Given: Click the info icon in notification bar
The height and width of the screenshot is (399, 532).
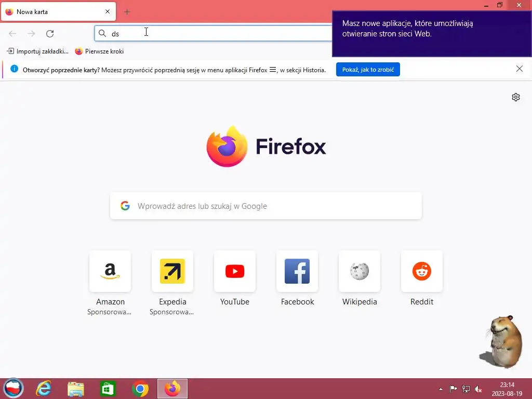Looking at the screenshot, I should tap(14, 69).
